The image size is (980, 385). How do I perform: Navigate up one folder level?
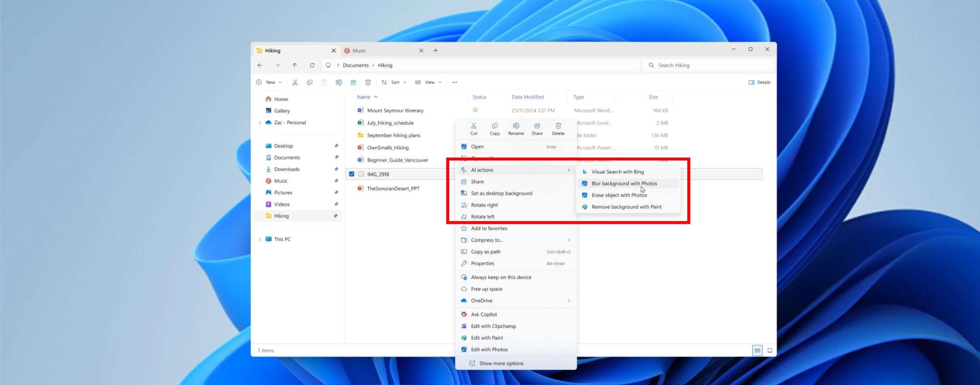[294, 65]
